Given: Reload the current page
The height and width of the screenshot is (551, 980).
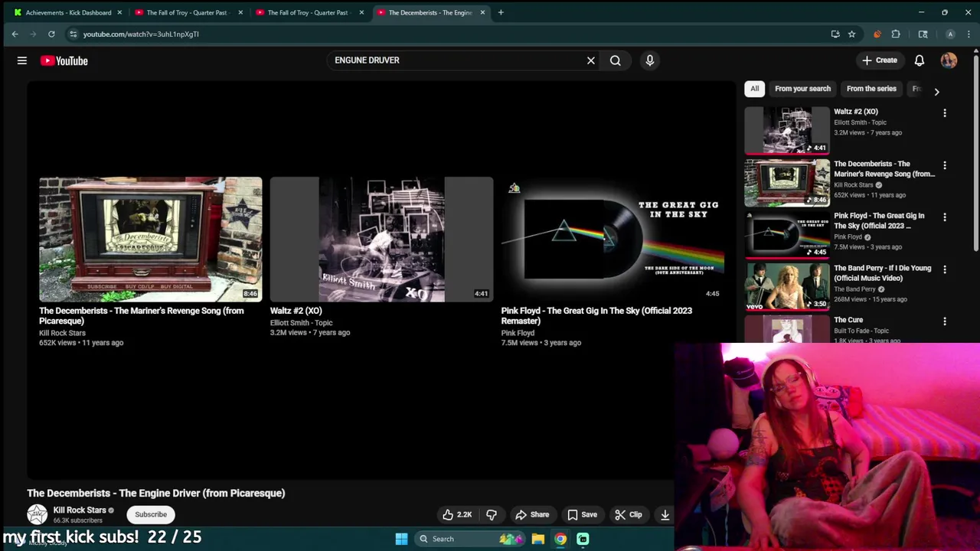Looking at the screenshot, I should (51, 34).
